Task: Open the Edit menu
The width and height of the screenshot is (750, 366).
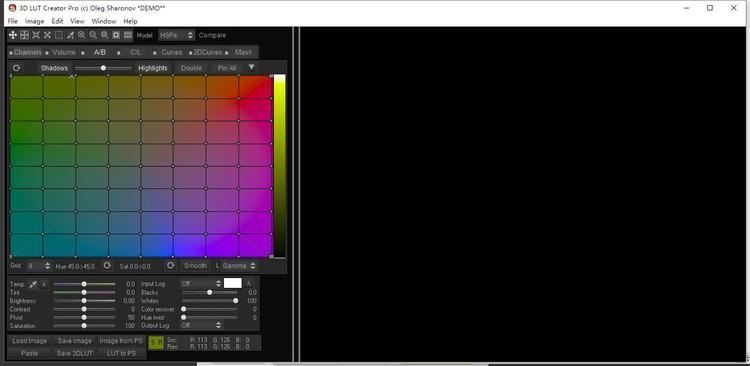Action: 57,21
